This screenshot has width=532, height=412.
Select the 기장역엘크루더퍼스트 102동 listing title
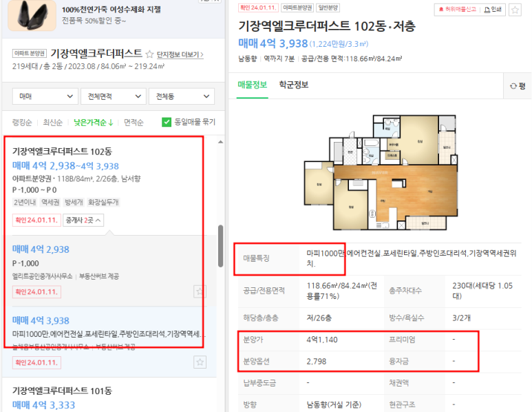tap(62, 152)
